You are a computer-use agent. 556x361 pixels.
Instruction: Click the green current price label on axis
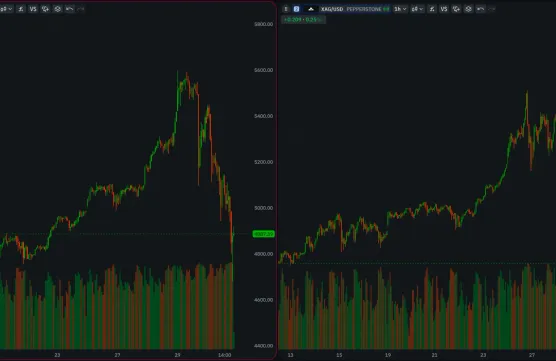click(263, 234)
